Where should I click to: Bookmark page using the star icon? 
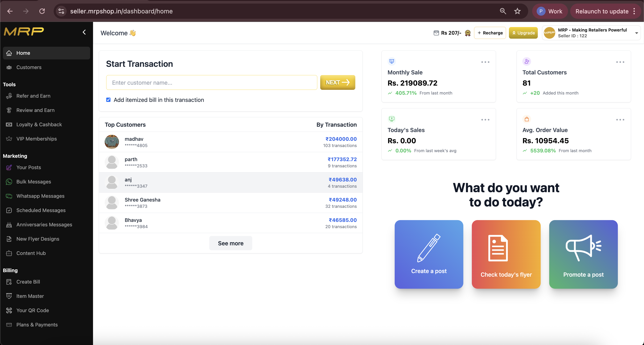coord(517,11)
